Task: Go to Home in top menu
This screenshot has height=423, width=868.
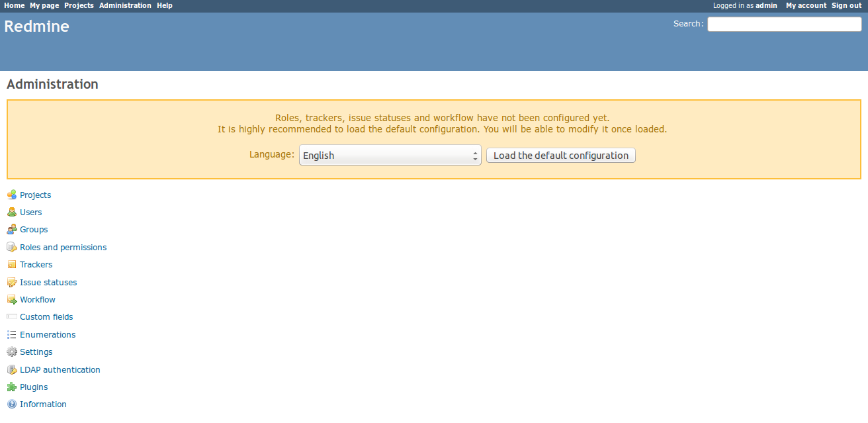Action: tap(15, 5)
